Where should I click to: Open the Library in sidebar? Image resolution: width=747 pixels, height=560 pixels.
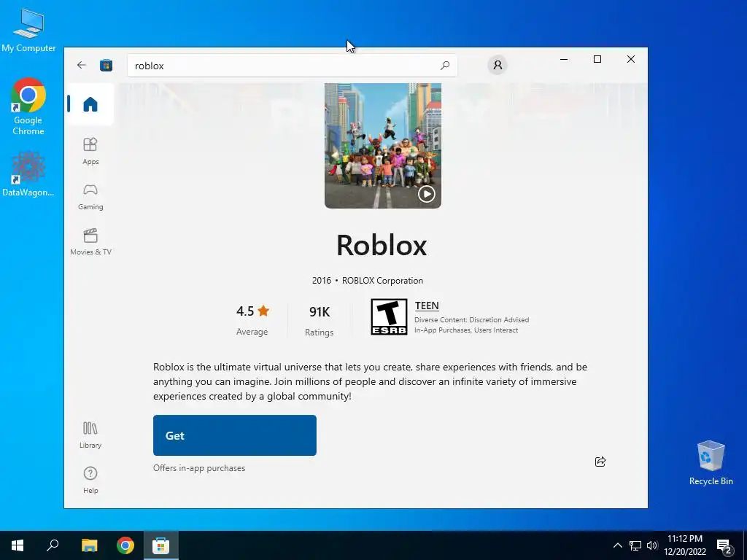(90, 435)
